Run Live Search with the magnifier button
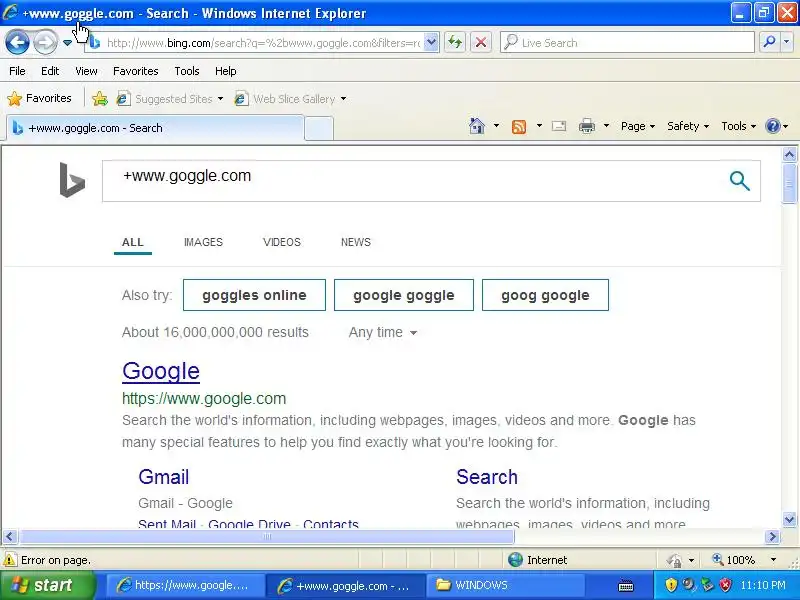This screenshot has width=800, height=600. pyautogui.click(x=769, y=42)
